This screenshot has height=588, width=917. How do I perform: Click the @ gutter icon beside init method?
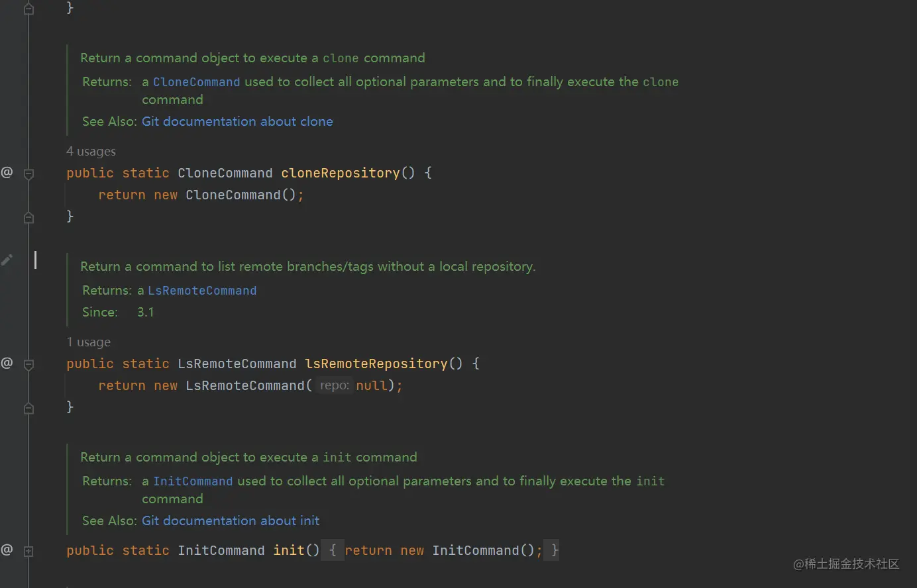pyautogui.click(x=7, y=550)
